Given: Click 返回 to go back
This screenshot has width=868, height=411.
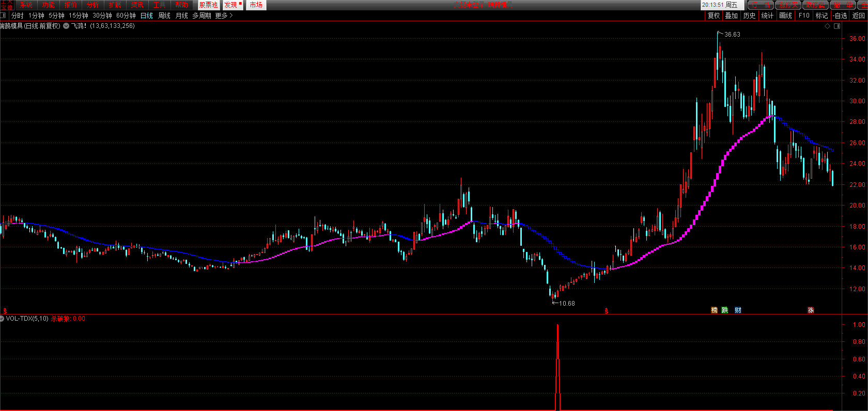Looking at the screenshot, I should pyautogui.click(x=858, y=15).
